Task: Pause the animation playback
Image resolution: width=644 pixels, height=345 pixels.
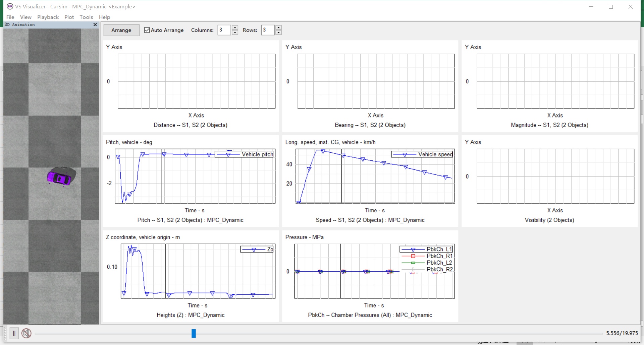Action: tap(14, 333)
